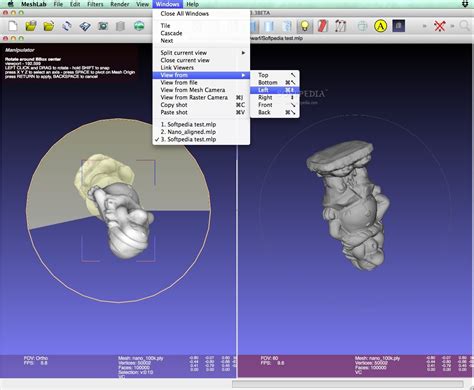The width and height of the screenshot is (474, 390).
Task: Open the Render menu
Action: [x=120, y=4]
